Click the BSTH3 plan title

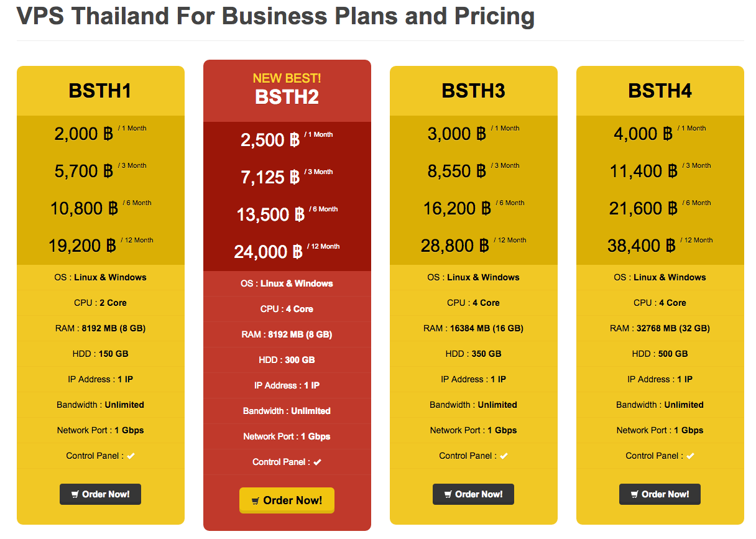coord(473,91)
